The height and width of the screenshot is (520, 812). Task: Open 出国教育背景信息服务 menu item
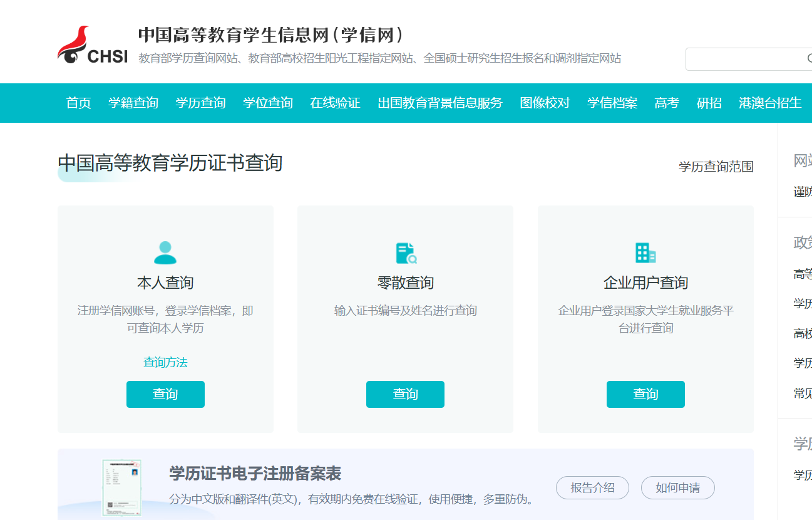(440, 103)
